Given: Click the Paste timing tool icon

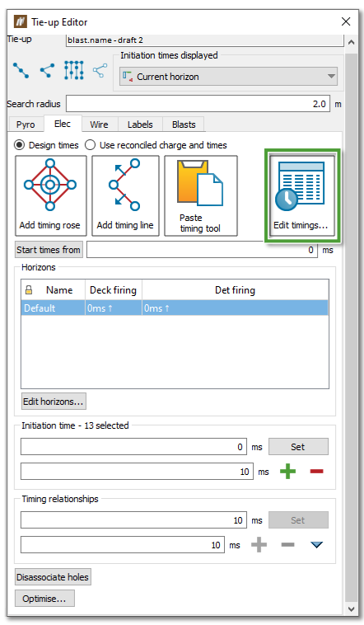Looking at the screenshot, I should tap(201, 195).
